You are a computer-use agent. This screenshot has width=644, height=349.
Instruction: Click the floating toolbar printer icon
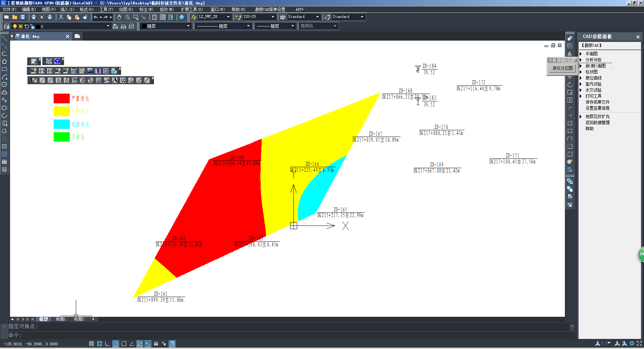point(34,61)
